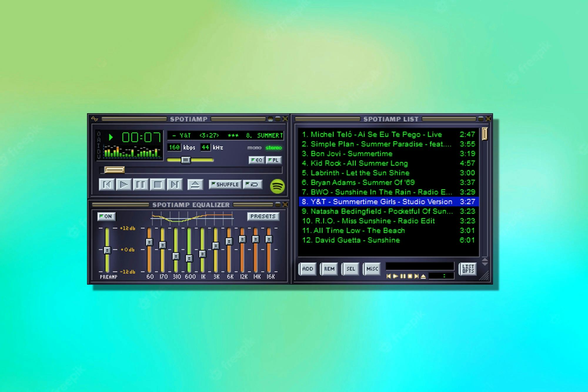Open equalizer Presets menu
Image resolution: width=588 pixels, height=392 pixels.
263,216
